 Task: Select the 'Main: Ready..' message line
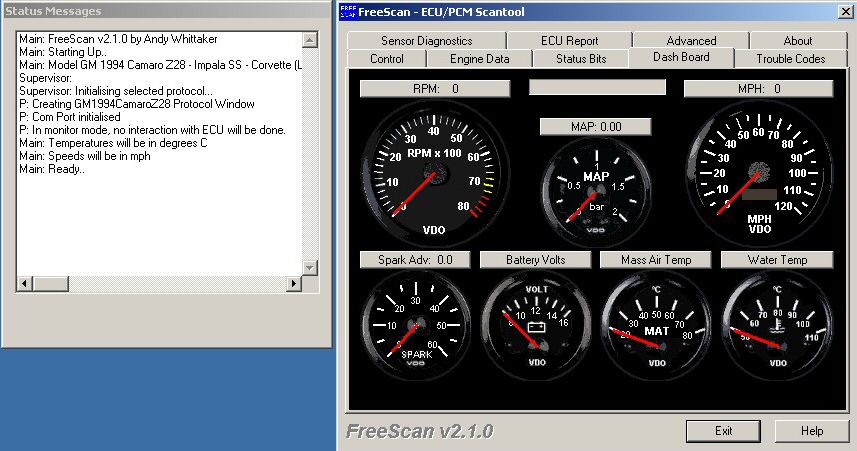(x=52, y=169)
